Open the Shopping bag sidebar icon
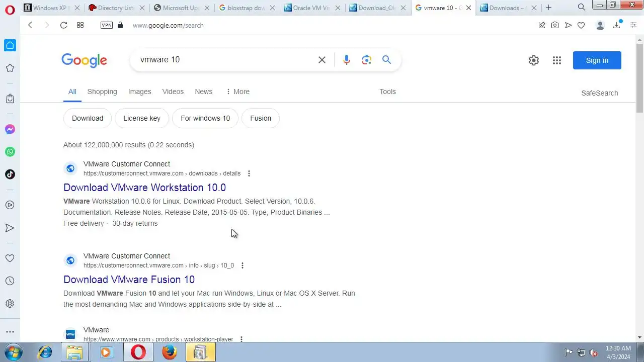 coord(10,99)
